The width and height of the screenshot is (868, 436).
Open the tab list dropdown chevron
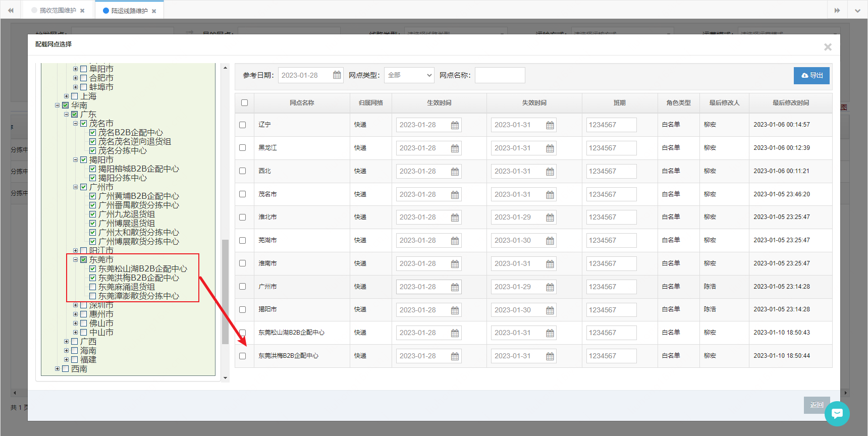tap(857, 10)
